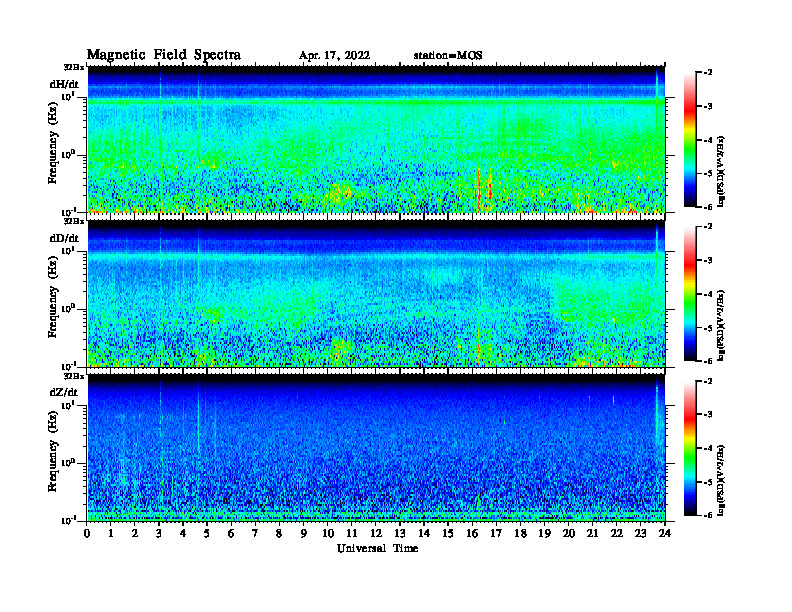Viewport: 792px width, 612px height.
Task: Click the 10⁰ frequency tick of dZ/dt panel
Action: tap(68, 463)
